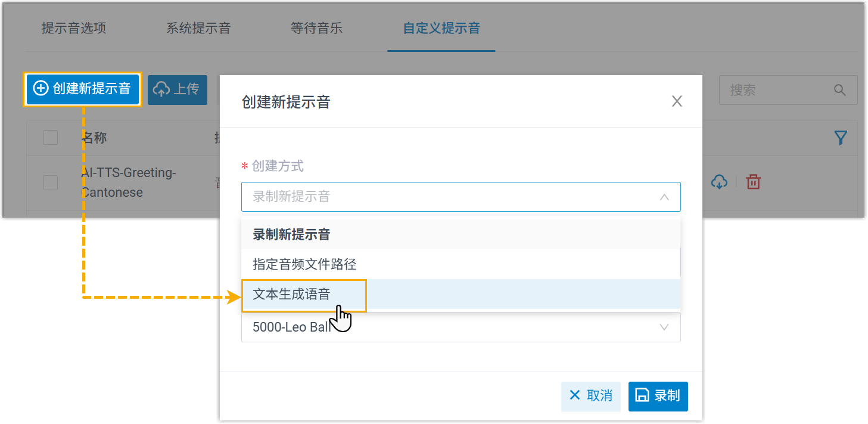Switch to 提示音选项 tab

74,28
